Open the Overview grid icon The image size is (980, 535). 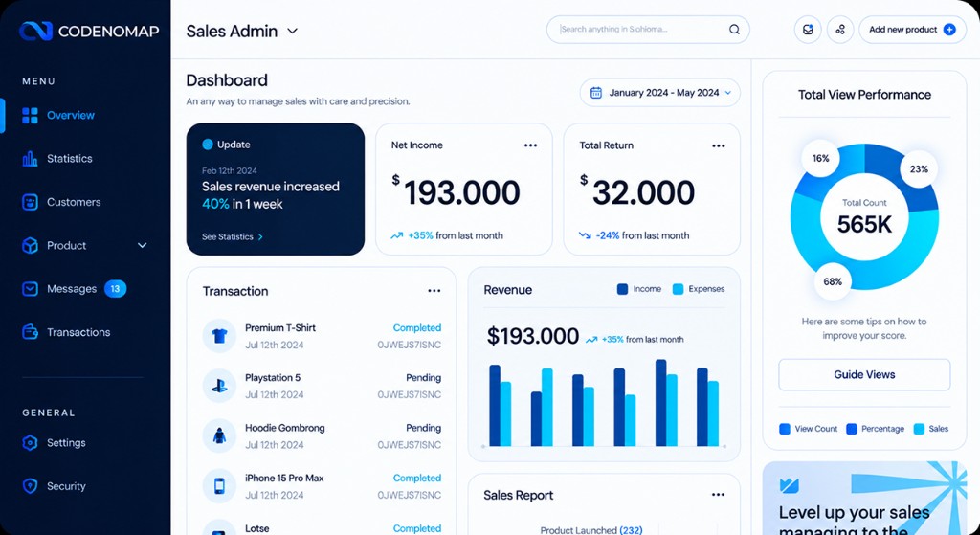(30, 116)
